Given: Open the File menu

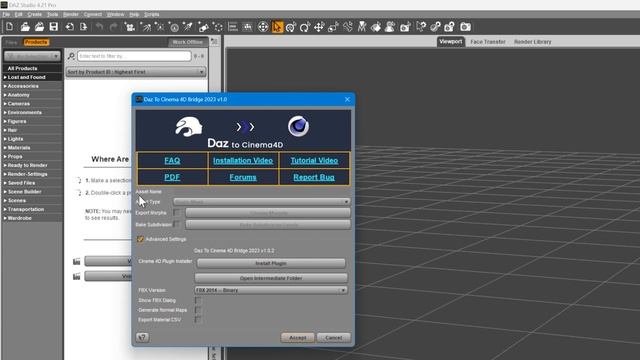Looking at the screenshot, I should coord(6,14).
